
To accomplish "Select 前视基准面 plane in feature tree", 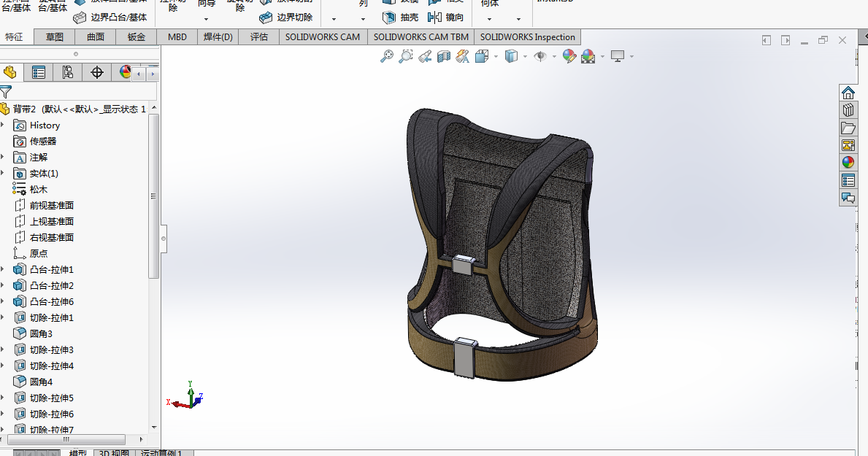I will pyautogui.click(x=51, y=206).
